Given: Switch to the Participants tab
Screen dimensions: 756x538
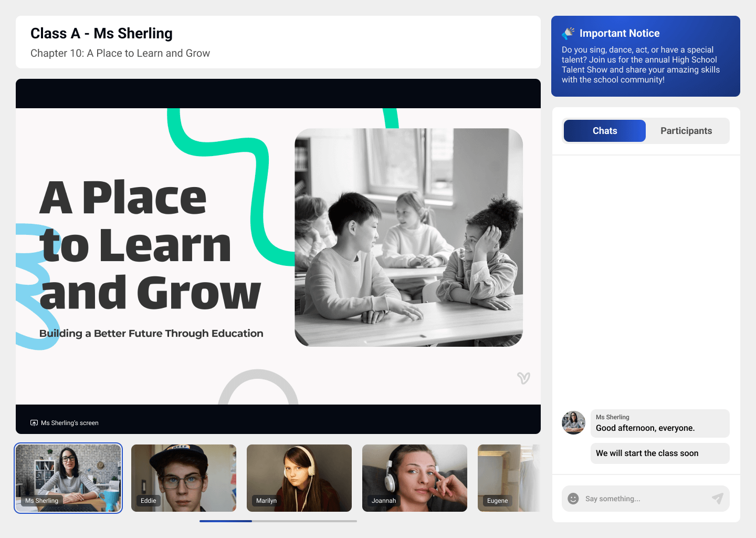Looking at the screenshot, I should [x=686, y=131].
